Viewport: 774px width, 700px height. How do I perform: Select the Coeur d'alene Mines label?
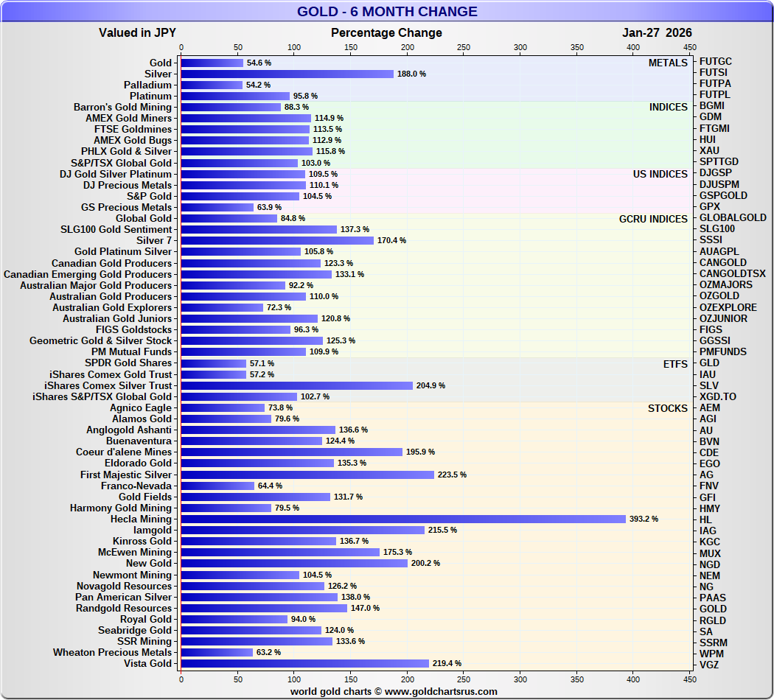(124, 452)
